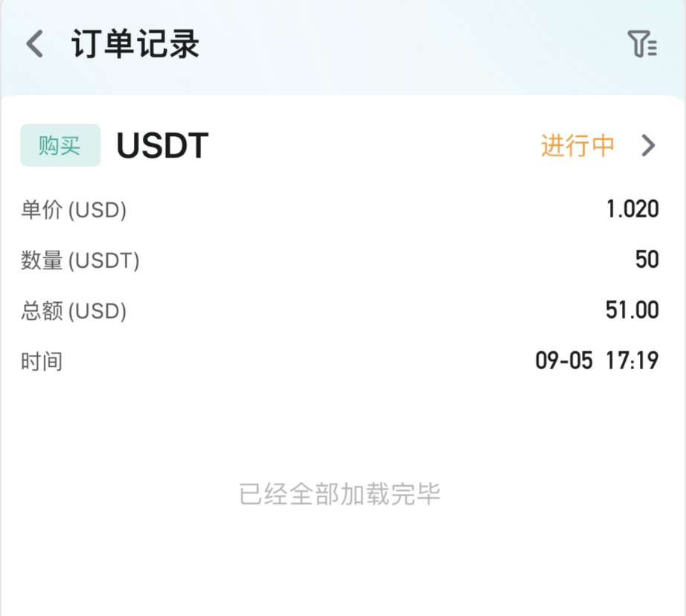Select the unit price value 1.020

pyautogui.click(x=632, y=209)
